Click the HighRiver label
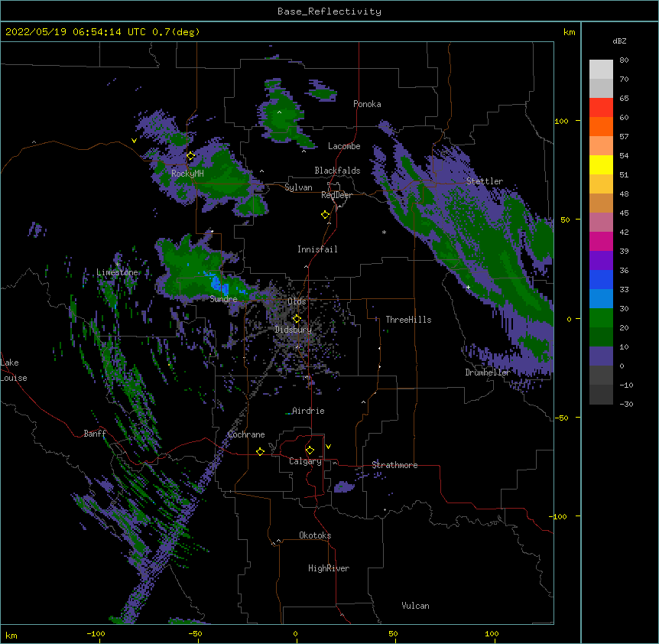 click(x=329, y=568)
